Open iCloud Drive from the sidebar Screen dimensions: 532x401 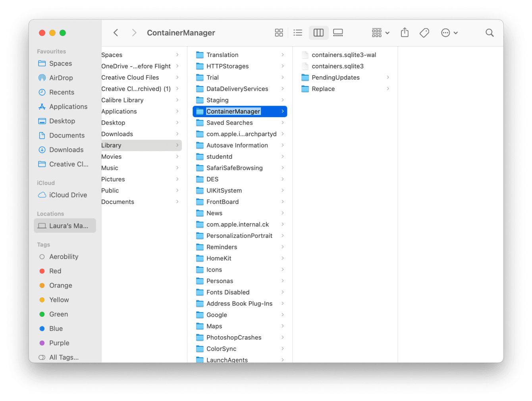coord(67,195)
